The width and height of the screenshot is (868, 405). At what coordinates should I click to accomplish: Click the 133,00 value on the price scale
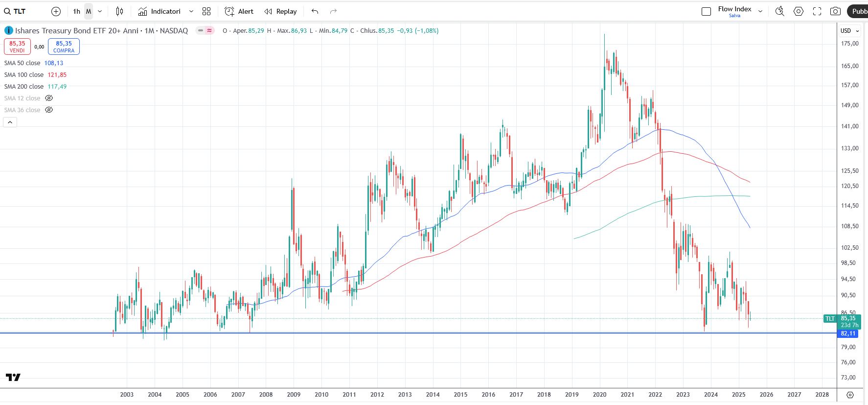pos(849,148)
